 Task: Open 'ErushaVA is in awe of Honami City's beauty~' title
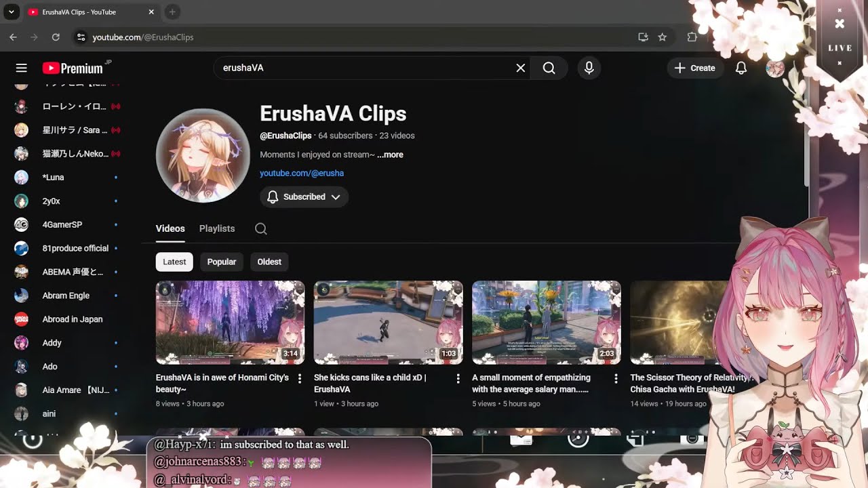coord(222,384)
